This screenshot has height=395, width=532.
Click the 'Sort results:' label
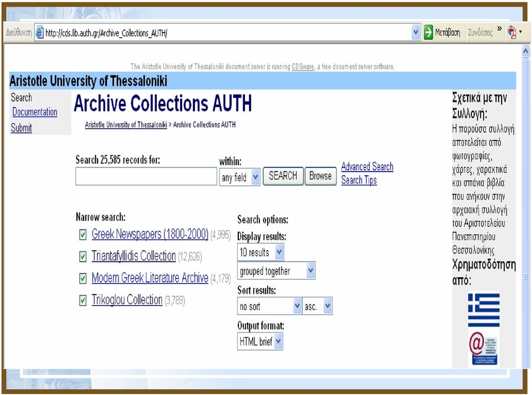pos(257,290)
